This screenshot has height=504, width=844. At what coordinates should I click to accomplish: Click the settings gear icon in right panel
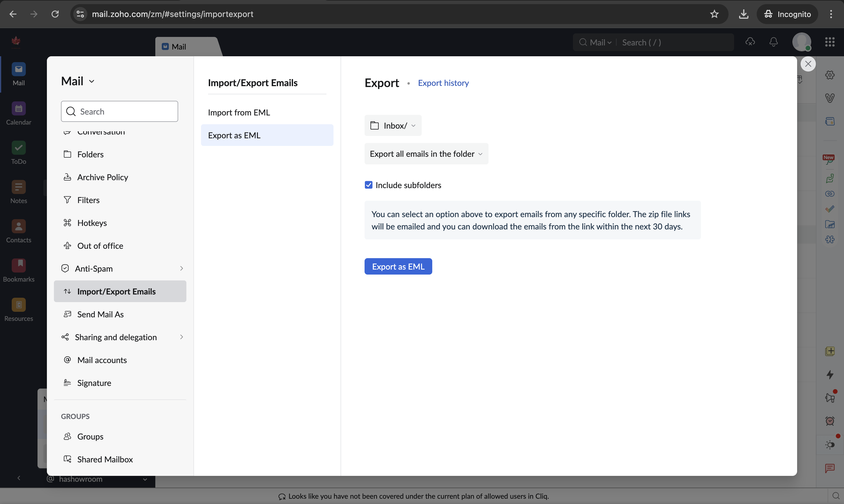(829, 75)
